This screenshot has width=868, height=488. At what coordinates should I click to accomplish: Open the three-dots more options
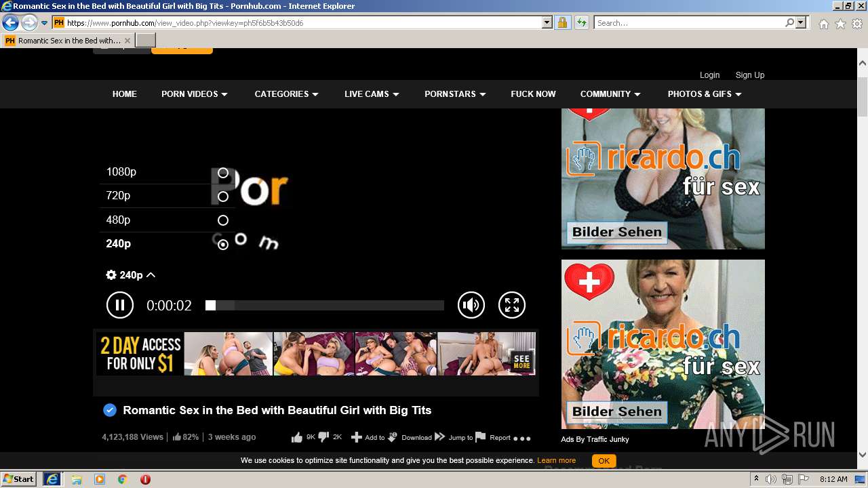point(522,439)
